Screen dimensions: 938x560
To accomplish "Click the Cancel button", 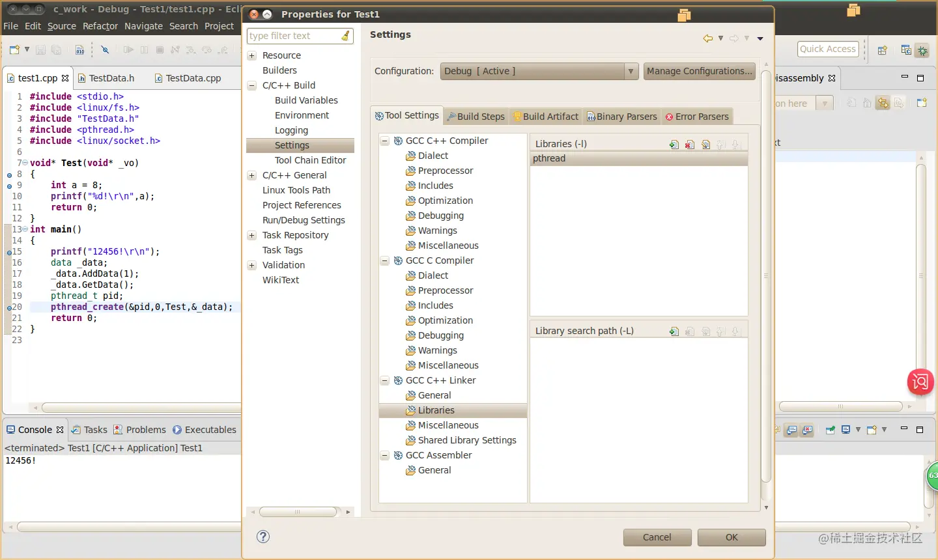I will [x=657, y=537].
